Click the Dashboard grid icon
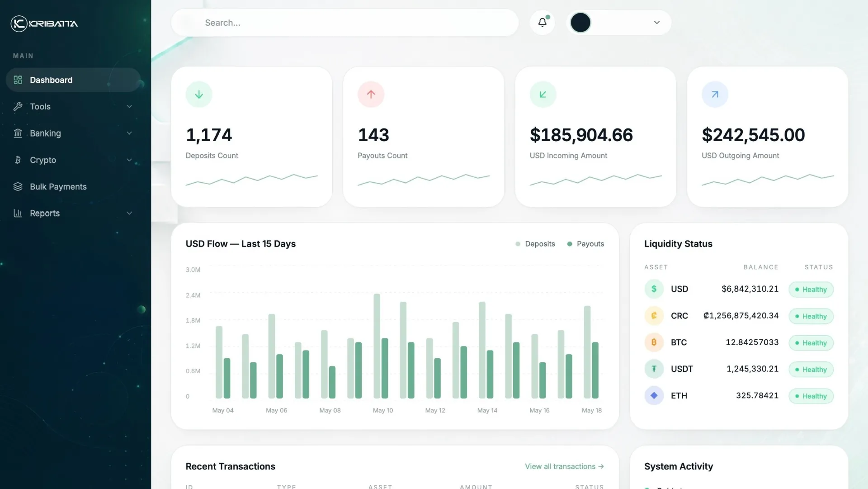Viewport: 868px width, 489px height. tap(18, 80)
